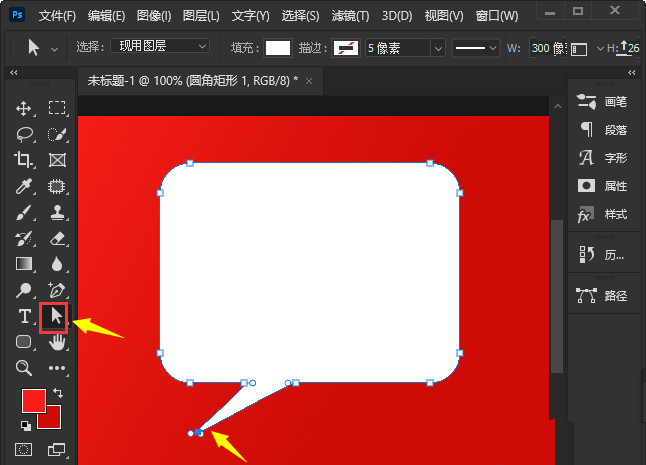The width and height of the screenshot is (646, 465).
Task: Open the 3D(D) menu
Action: click(x=397, y=16)
